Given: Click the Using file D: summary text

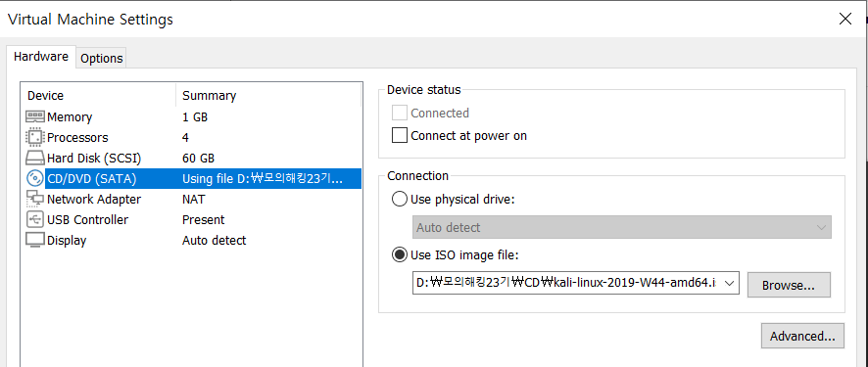Looking at the screenshot, I should point(263,178).
